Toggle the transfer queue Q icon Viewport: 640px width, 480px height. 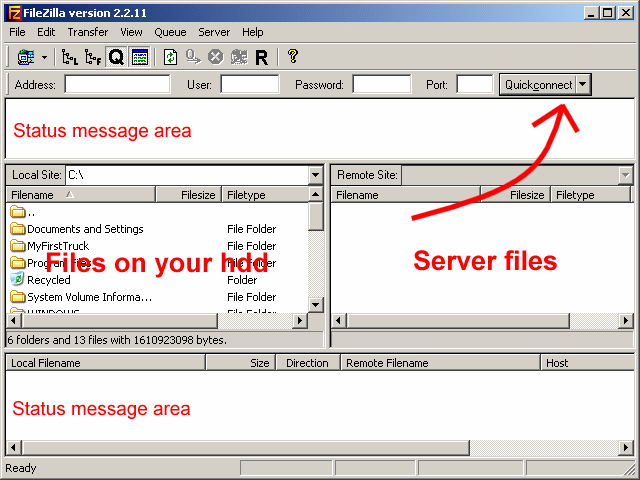(116, 58)
